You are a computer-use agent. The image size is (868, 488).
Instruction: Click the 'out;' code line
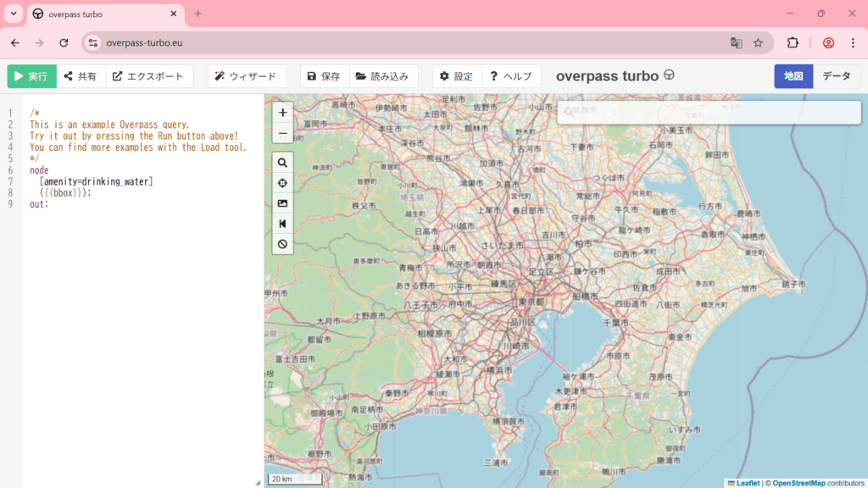(39, 204)
